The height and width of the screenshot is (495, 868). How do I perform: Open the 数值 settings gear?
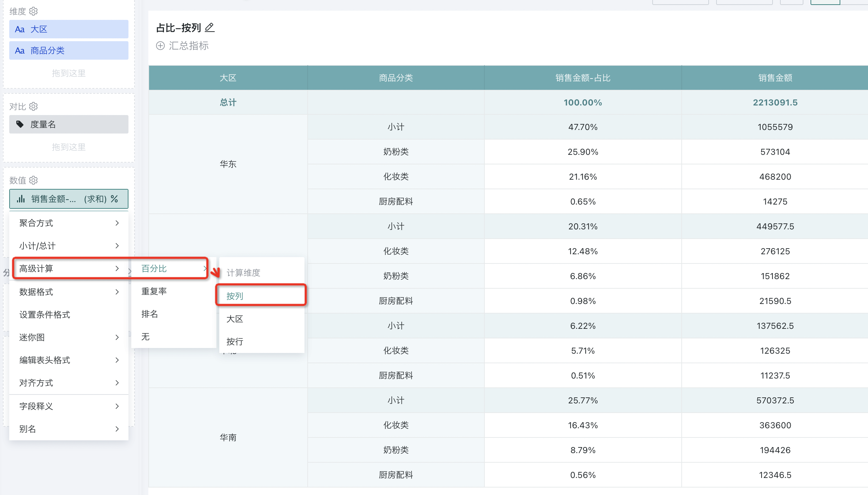[x=33, y=180]
